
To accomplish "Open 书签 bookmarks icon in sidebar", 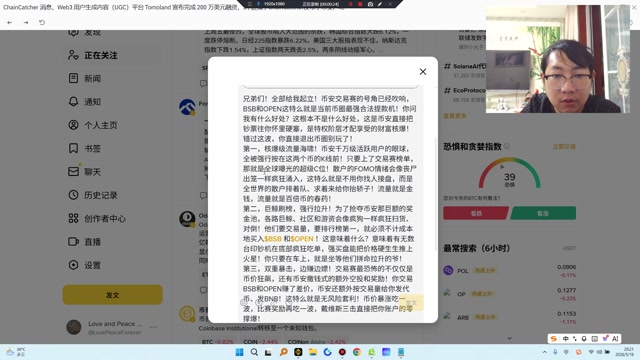I will pyautogui.click(x=73, y=148).
